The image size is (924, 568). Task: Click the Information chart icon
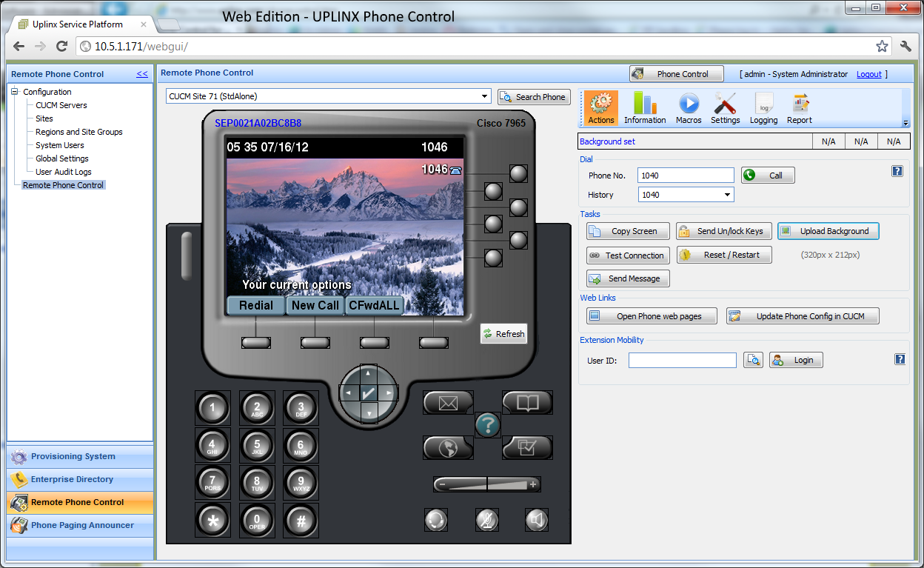(644, 107)
